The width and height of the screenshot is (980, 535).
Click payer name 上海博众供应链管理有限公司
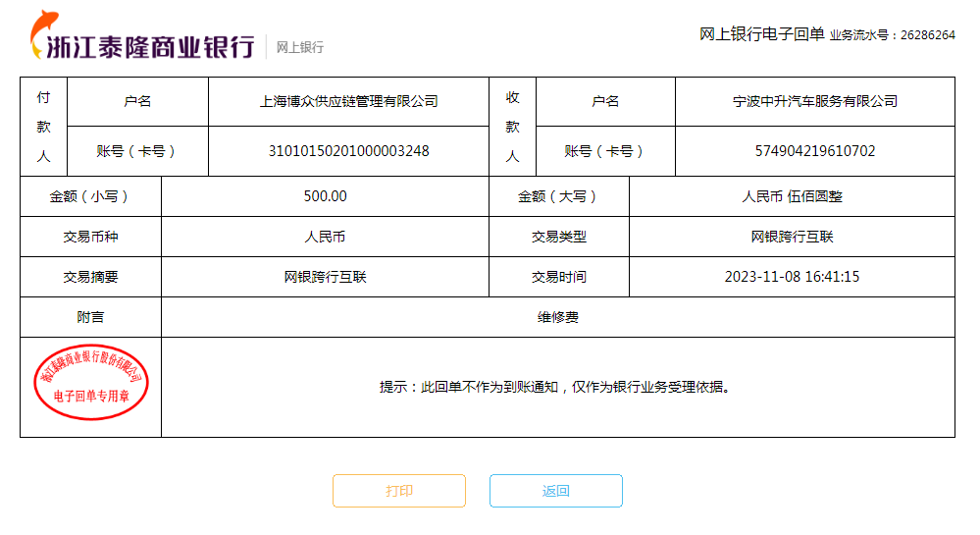[348, 101]
